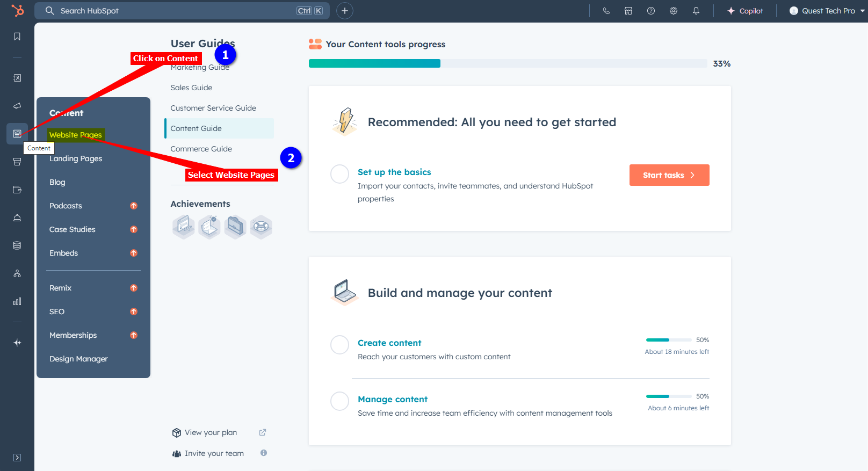Click Invite your team link

[x=214, y=453]
